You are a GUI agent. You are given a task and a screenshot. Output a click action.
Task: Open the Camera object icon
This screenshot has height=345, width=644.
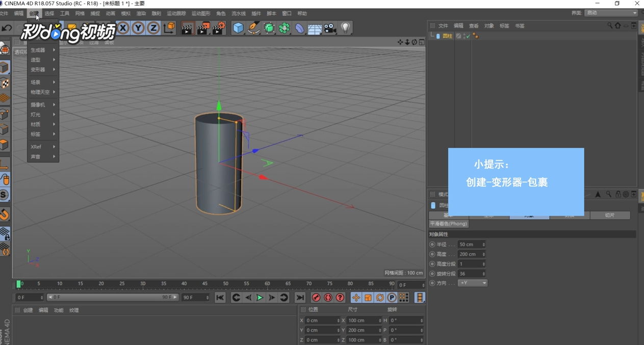point(330,28)
